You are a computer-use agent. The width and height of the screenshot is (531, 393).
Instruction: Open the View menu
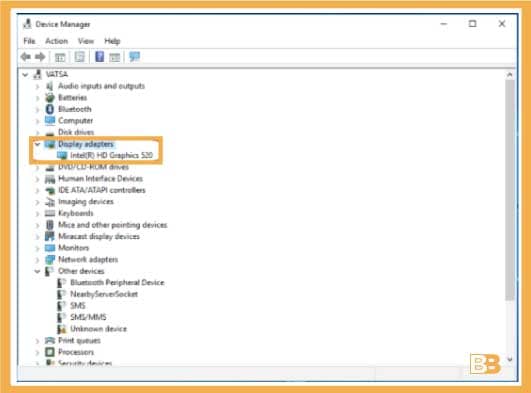point(86,41)
